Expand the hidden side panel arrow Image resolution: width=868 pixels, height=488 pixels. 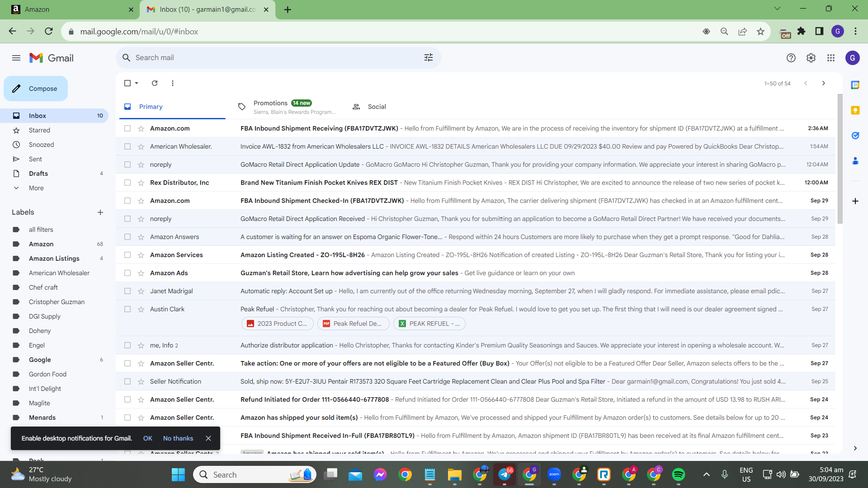[x=855, y=448]
